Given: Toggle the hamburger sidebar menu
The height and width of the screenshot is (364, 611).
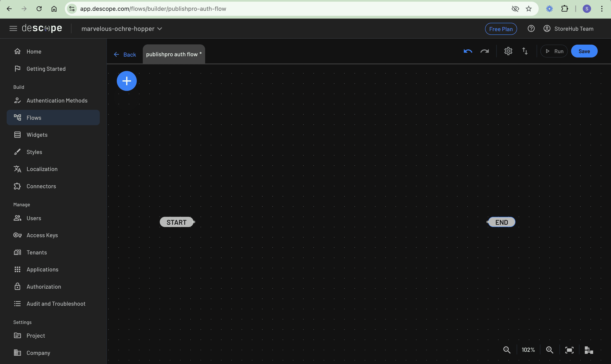Looking at the screenshot, I should pos(13,28).
